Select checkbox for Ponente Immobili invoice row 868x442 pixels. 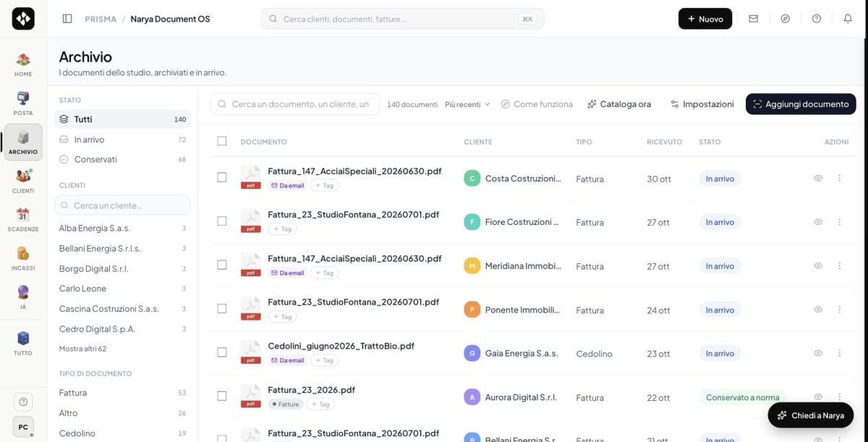[x=222, y=309]
